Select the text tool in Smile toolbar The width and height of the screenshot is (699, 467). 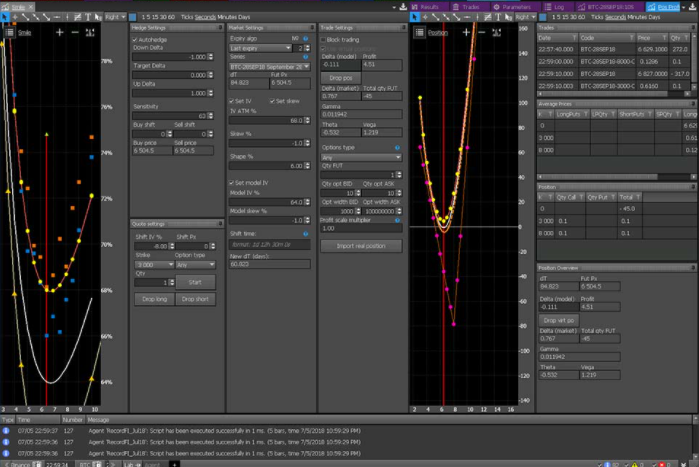86,17
